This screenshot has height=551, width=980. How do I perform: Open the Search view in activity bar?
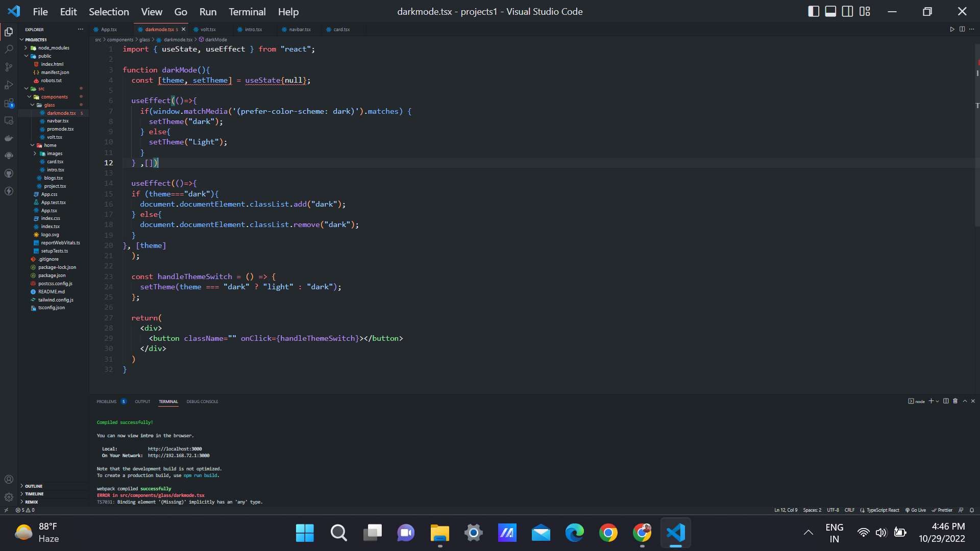click(9, 49)
